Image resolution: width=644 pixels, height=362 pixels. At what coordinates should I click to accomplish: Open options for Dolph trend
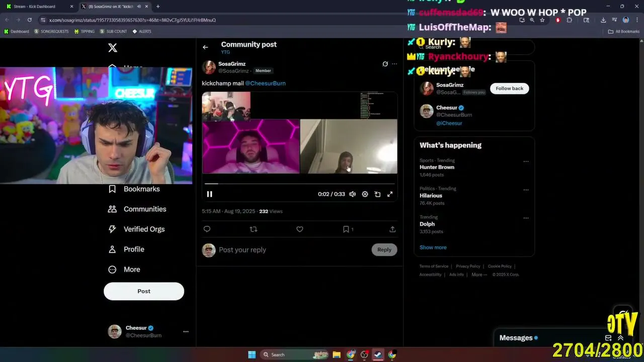(x=526, y=218)
